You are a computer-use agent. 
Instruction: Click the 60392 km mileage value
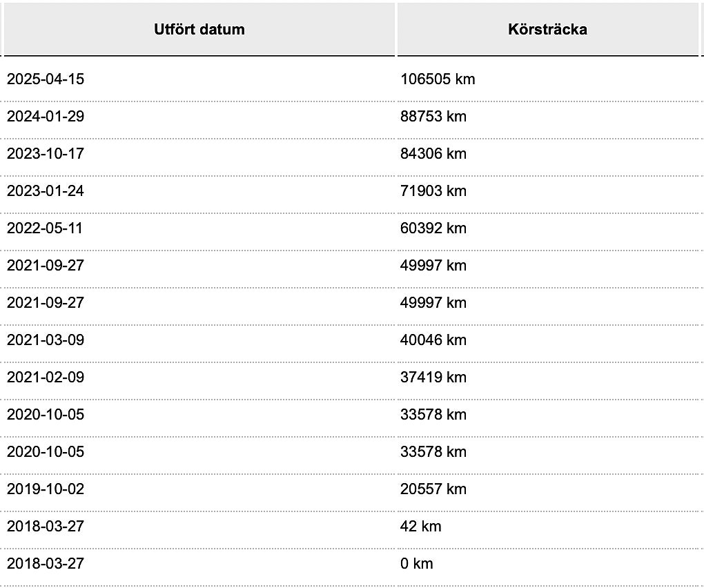pyautogui.click(x=433, y=228)
